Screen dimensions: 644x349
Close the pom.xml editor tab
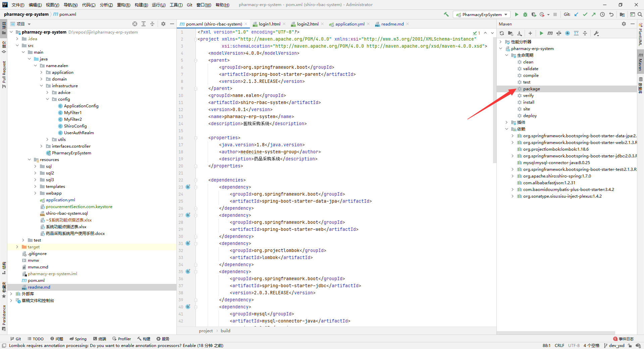(x=246, y=24)
